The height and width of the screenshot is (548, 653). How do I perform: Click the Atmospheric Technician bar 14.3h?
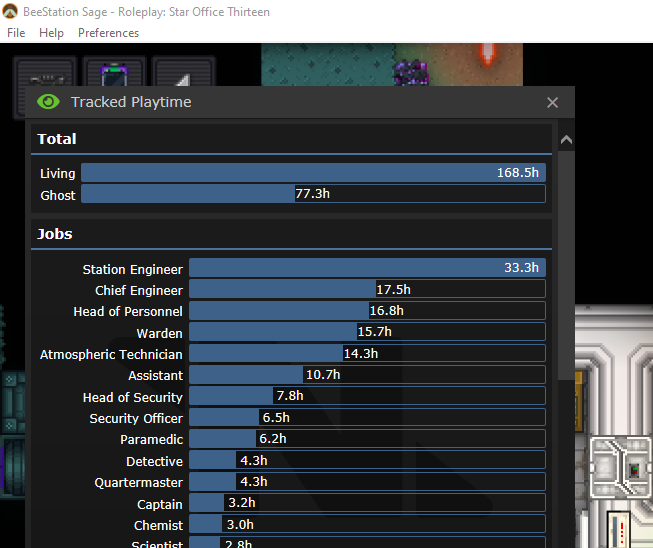click(367, 353)
